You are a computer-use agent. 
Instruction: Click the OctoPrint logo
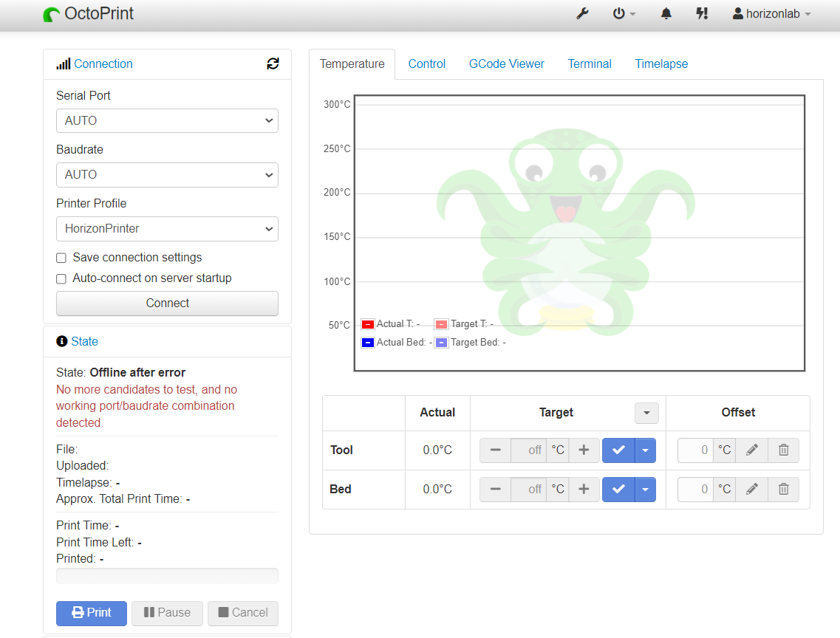(x=89, y=13)
